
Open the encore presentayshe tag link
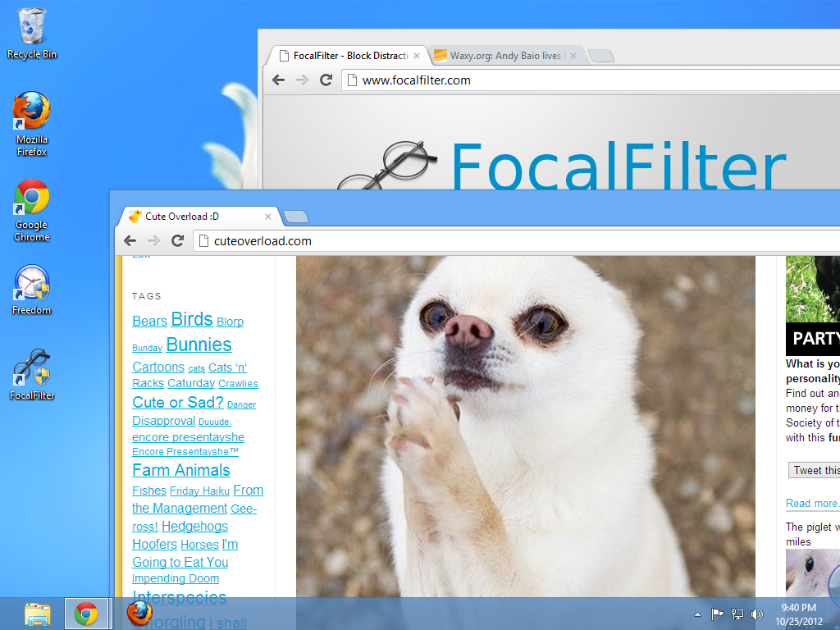188,437
